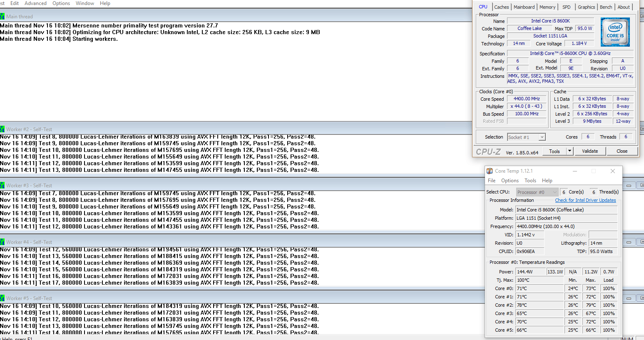Click the Validate button in CPU-Z
Screen dimensions: 644x340
point(590,151)
